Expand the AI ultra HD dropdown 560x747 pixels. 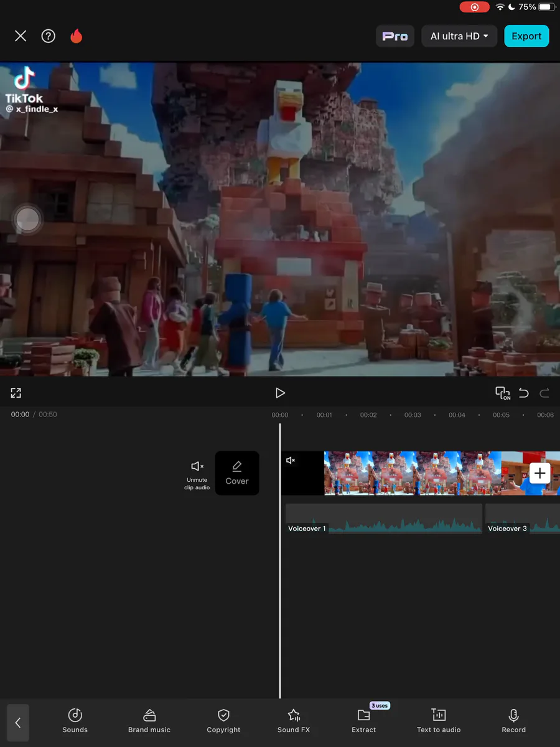(x=459, y=36)
